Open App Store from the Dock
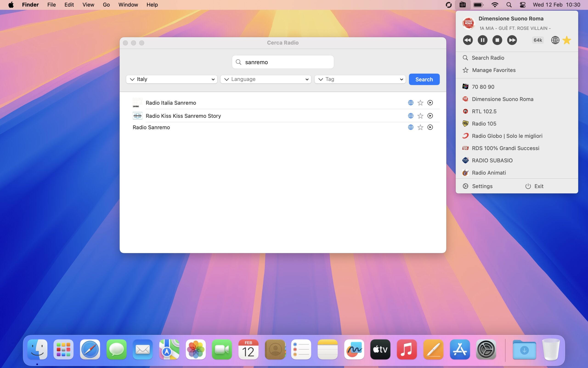 point(460,349)
